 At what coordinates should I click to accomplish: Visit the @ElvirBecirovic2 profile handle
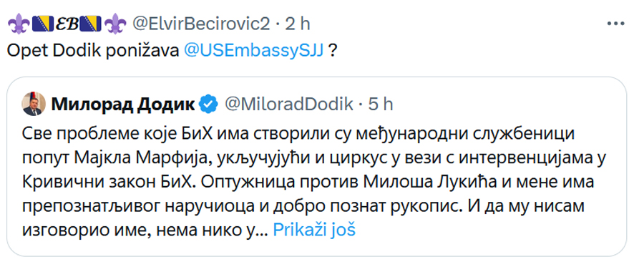pos(200,24)
